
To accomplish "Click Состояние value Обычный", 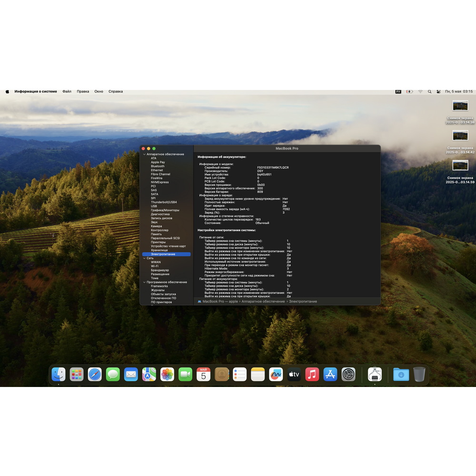I will [x=262, y=223].
